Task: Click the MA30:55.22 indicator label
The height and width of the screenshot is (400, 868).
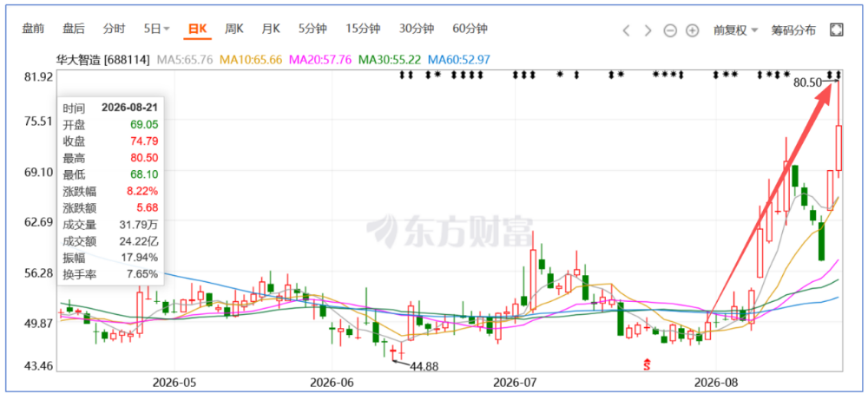Action: click(390, 60)
